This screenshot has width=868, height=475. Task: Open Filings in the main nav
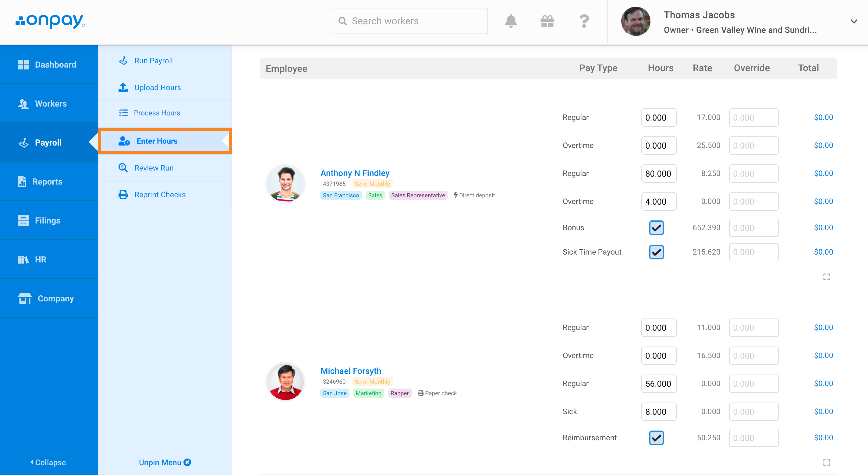[x=49, y=220]
